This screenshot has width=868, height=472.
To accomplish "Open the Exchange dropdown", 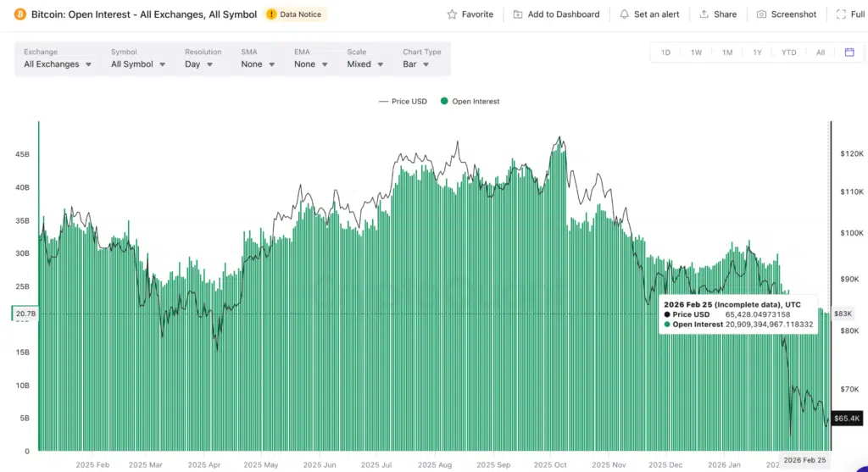I will [58, 64].
